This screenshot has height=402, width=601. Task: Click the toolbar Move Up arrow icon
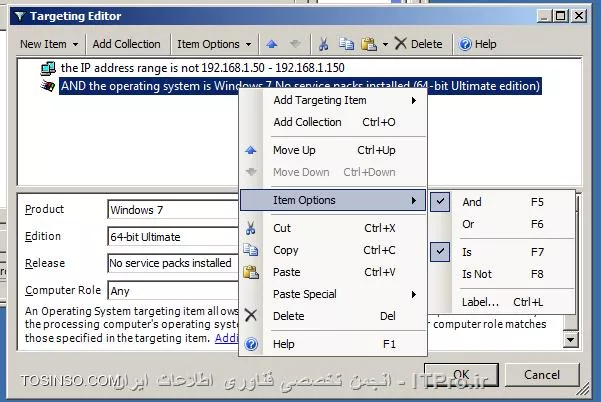click(x=272, y=44)
